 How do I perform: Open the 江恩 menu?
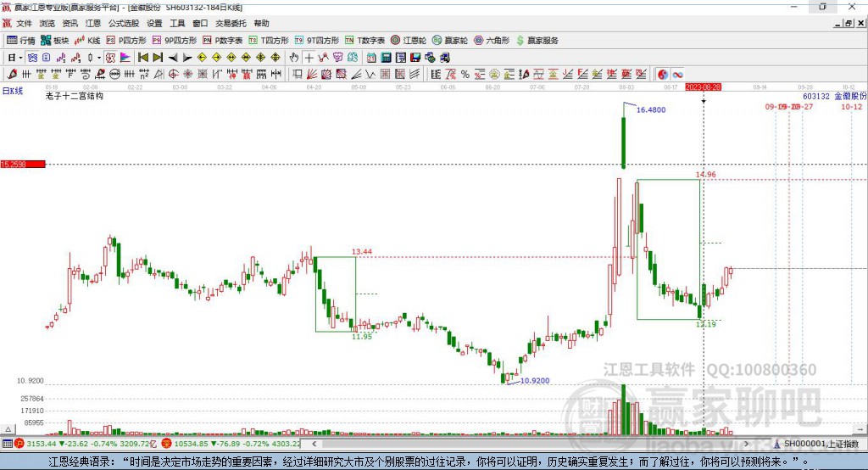(x=93, y=23)
